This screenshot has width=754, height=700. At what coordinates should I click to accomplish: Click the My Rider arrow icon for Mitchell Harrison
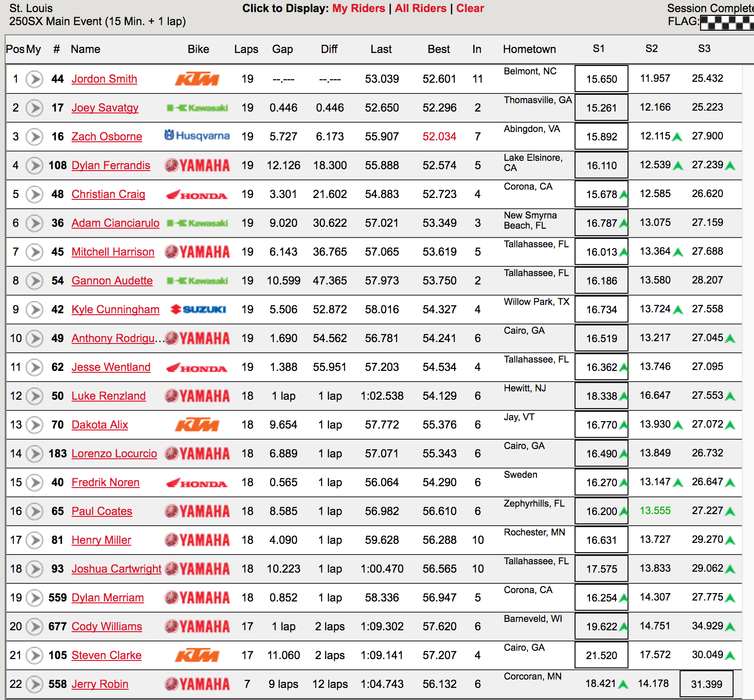34,252
